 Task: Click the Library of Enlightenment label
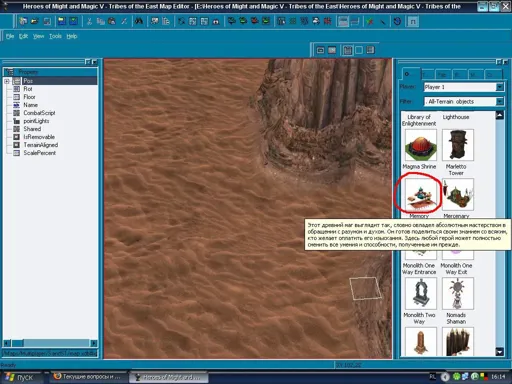click(419, 120)
